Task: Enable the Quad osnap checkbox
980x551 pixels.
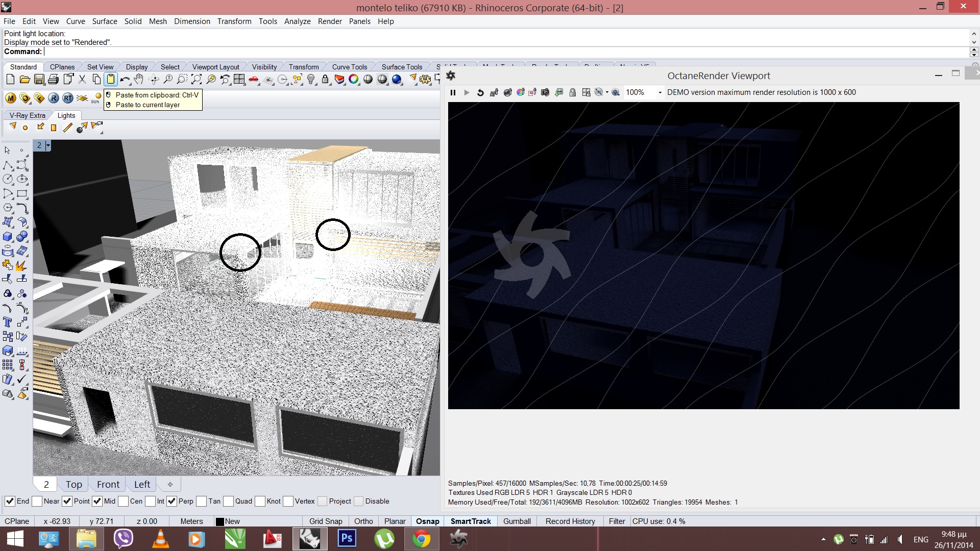Action: pos(229,501)
